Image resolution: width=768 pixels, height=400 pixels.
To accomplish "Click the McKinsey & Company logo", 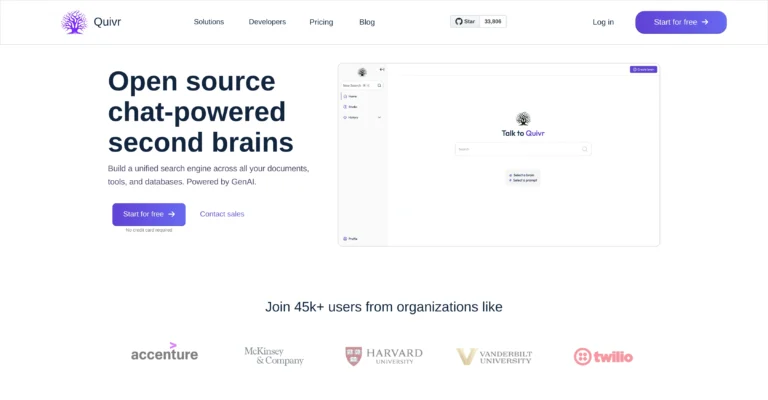I will [273, 356].
